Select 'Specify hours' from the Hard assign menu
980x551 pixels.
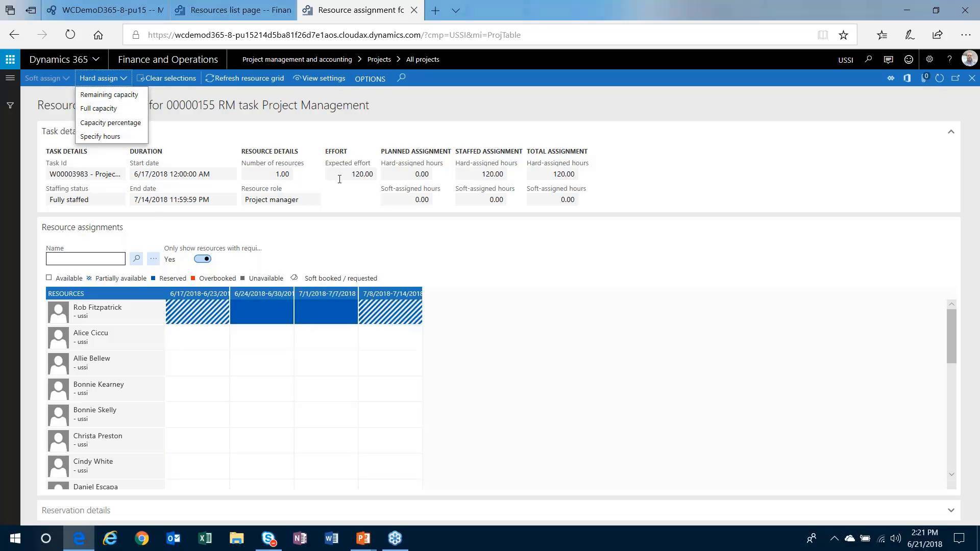pyautogui.click(x=100, y=136)
